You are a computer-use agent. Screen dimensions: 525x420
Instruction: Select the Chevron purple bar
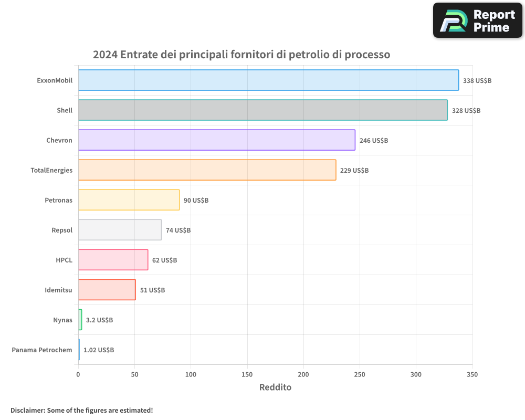tap(216, 140)
